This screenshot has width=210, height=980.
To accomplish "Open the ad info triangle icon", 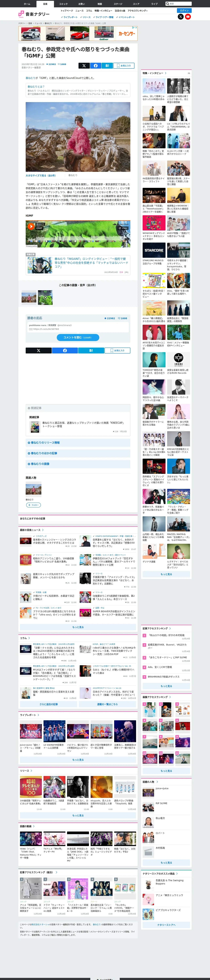I will [x=133, y=27].
